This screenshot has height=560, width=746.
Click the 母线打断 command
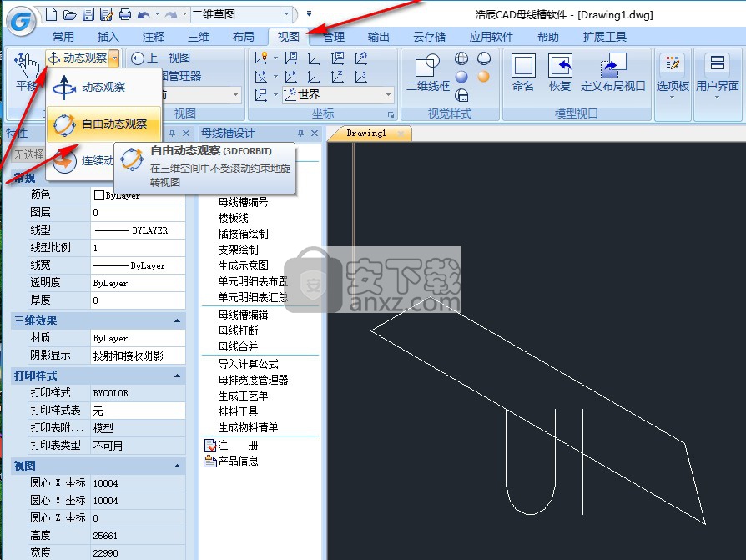click(238, 330)
